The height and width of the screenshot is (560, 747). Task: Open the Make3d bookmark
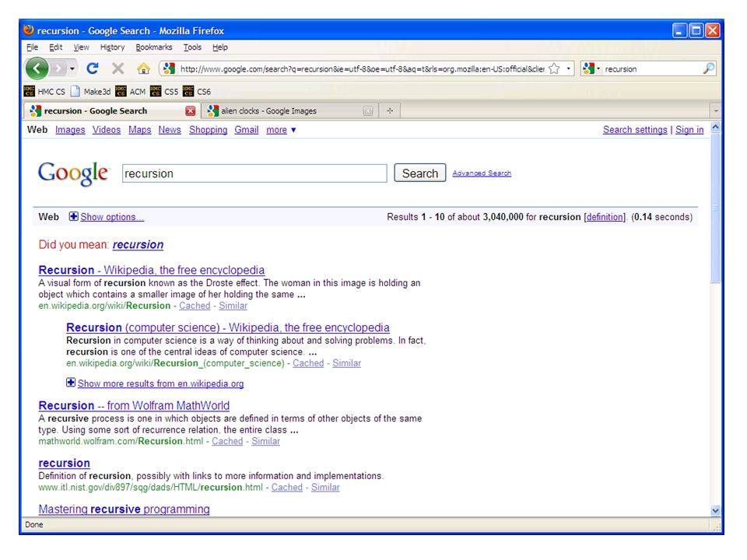pyautogui.click(x=90, y=92)
